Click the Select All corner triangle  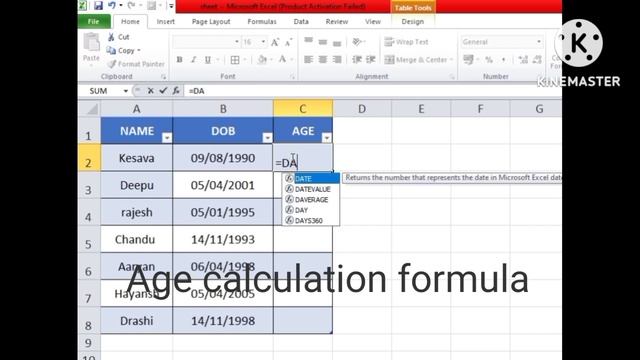coord(89,109)
